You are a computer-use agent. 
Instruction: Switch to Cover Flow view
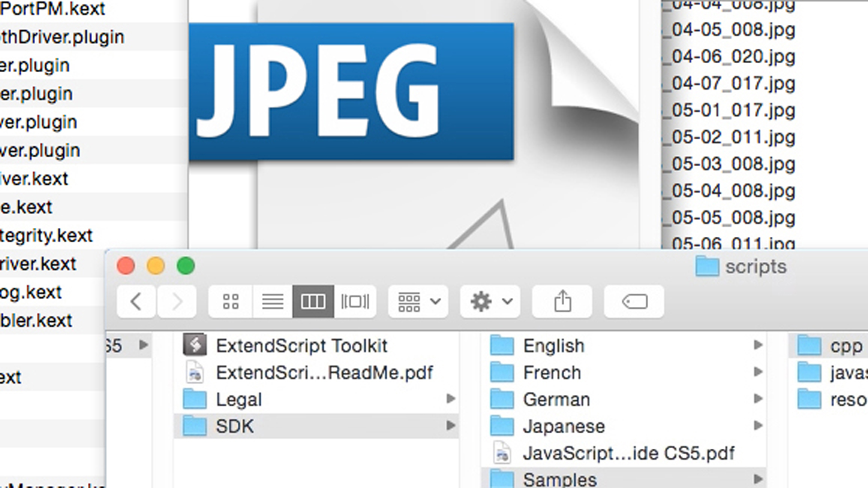pyautogui.click(x=355, y=301)
